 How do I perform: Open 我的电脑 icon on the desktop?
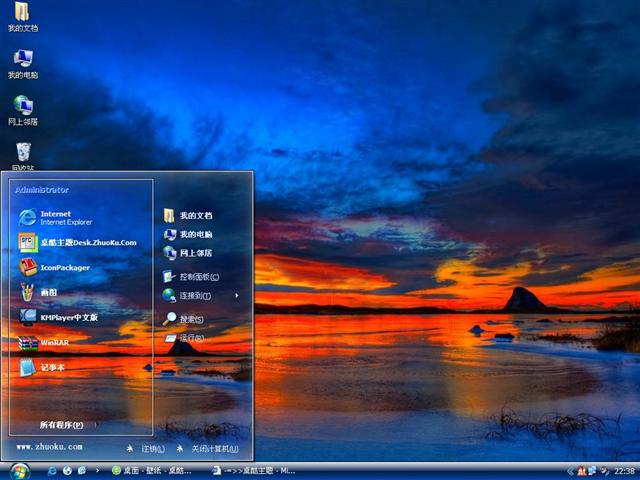tap(22, 62)
